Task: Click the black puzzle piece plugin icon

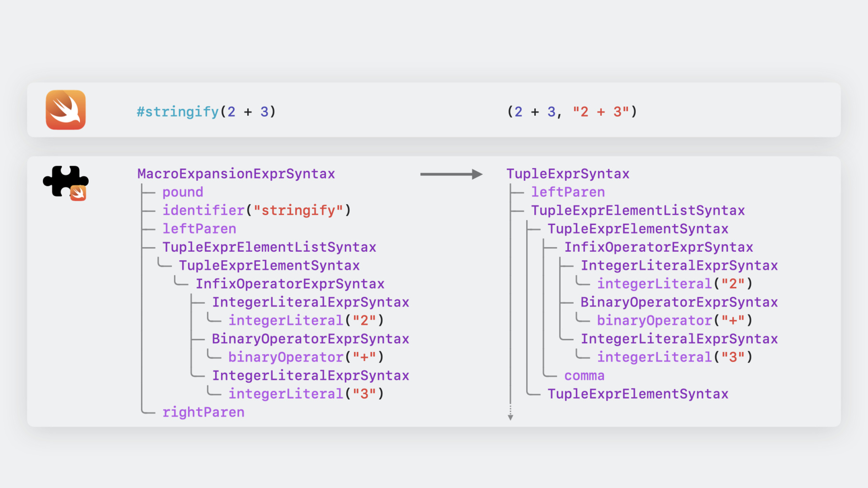Action: pyautogui.click(x=66, y=183)
